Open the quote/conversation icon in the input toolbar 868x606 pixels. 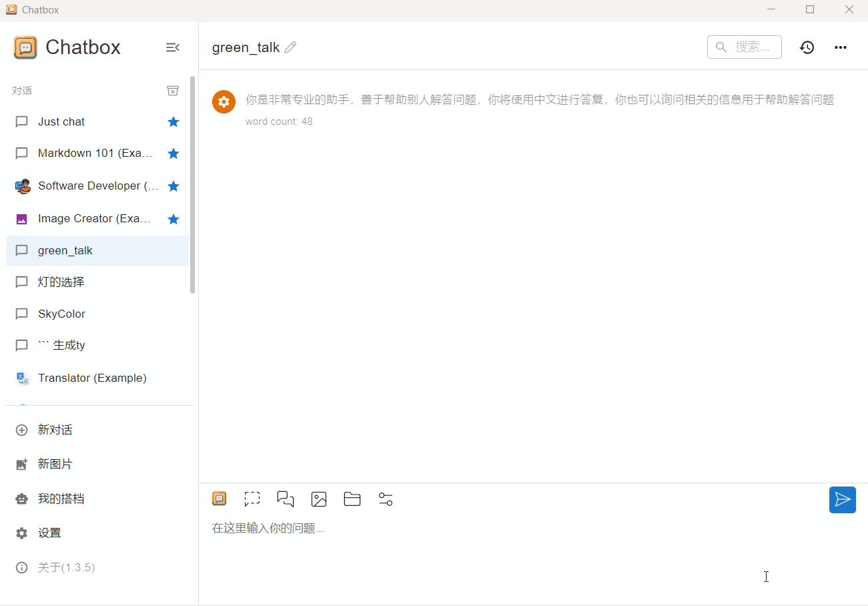coord(286,499)
